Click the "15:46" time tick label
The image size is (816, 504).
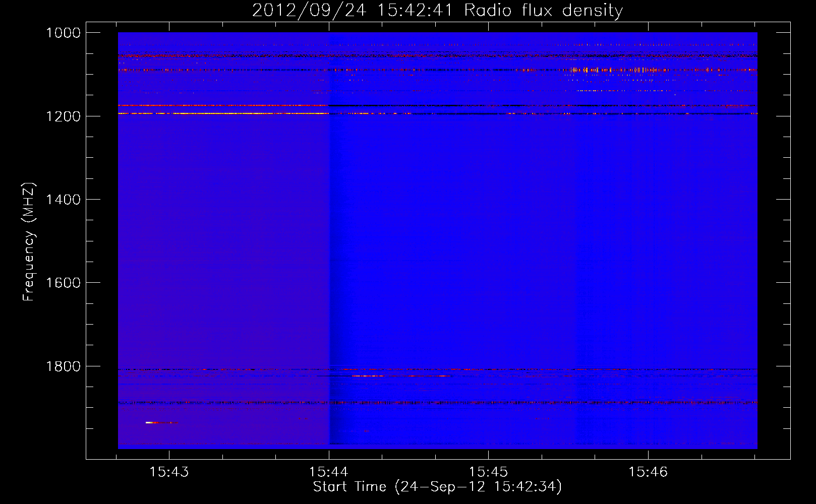tap(648, 472)
